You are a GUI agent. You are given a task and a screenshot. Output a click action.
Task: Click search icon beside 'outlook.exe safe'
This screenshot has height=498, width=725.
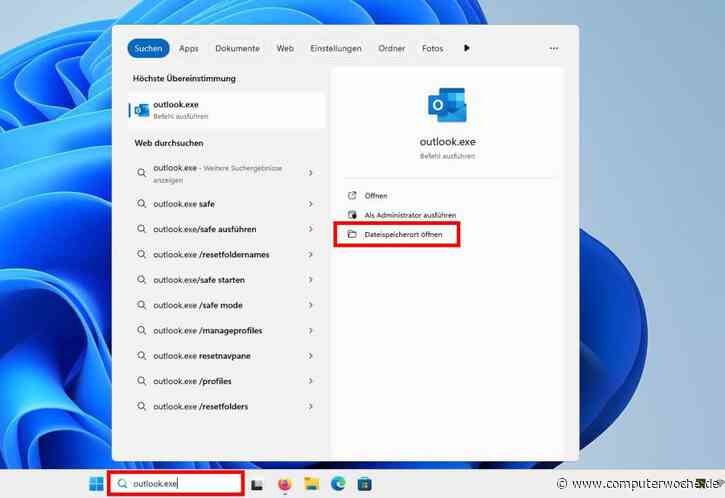[x=141, y=203]
